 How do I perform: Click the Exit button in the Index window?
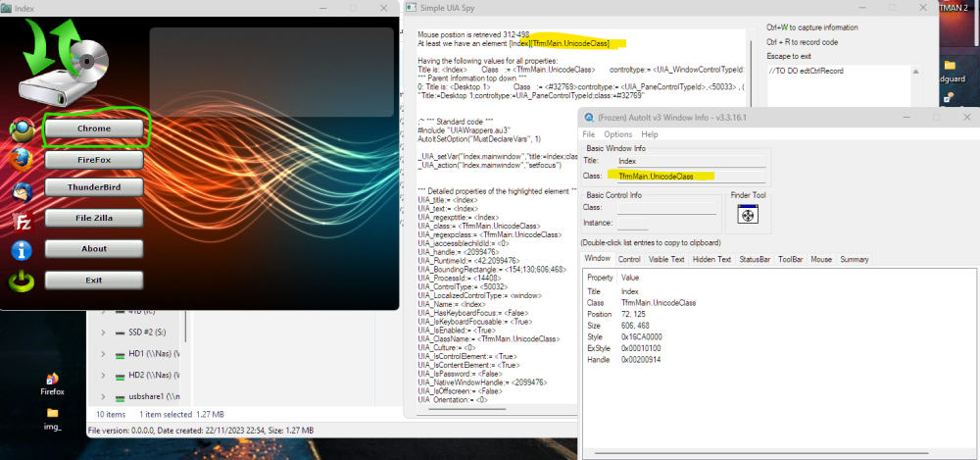[x=94, y=280]
